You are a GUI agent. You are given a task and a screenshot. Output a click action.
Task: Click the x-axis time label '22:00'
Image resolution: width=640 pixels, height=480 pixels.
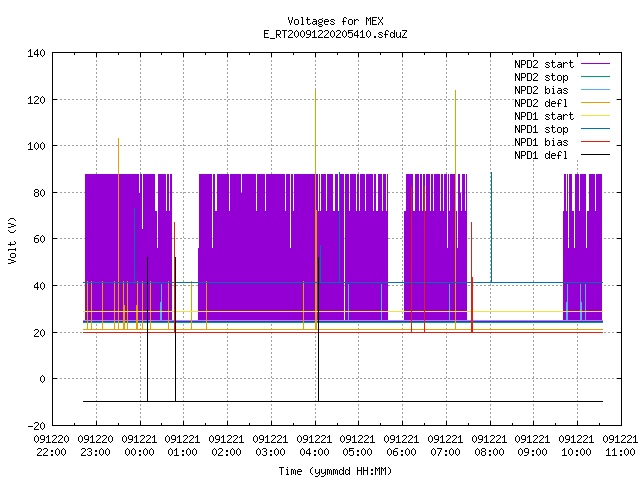pos(51,452)
